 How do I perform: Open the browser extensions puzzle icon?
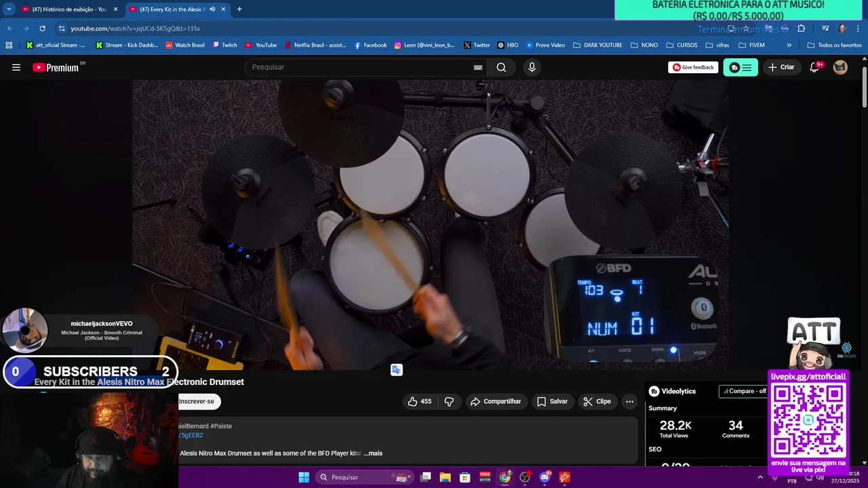[801, 28]
